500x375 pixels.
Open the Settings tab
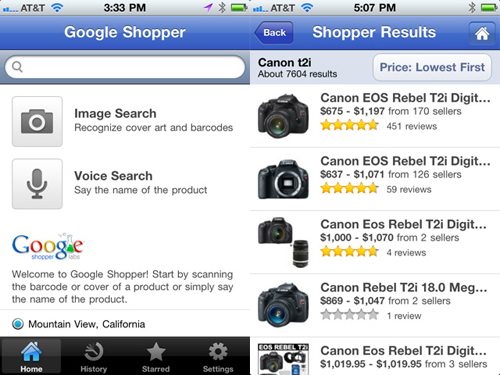tap(218, 356)
